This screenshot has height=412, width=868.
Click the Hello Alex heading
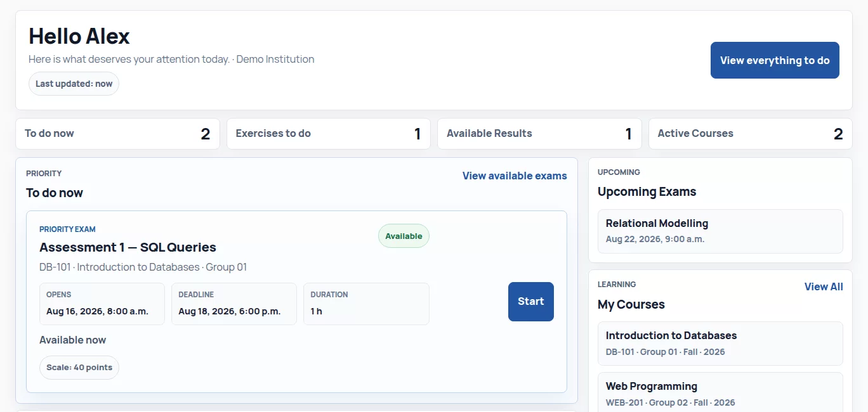(x=79, y=36)
